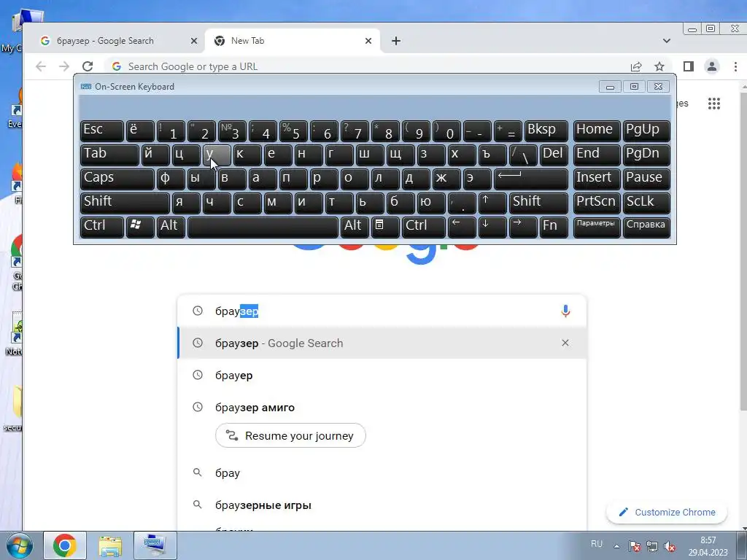747x560 pixels.
Task: Tap the context menu key
Action: pos(385,227)
